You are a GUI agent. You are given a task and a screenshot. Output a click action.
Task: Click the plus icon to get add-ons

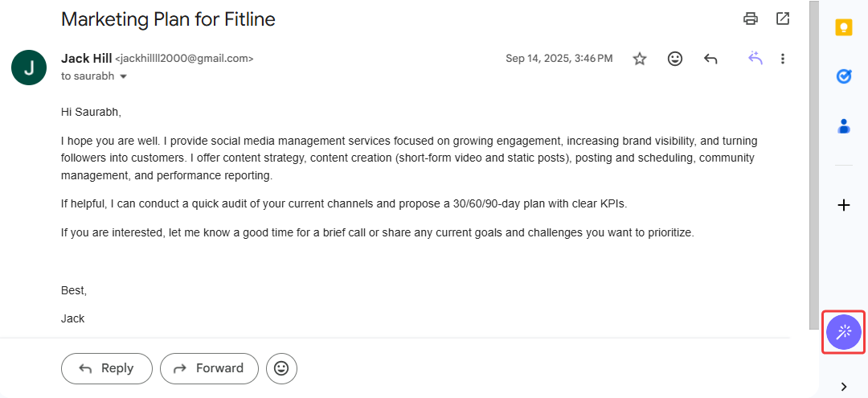(844, 205)
